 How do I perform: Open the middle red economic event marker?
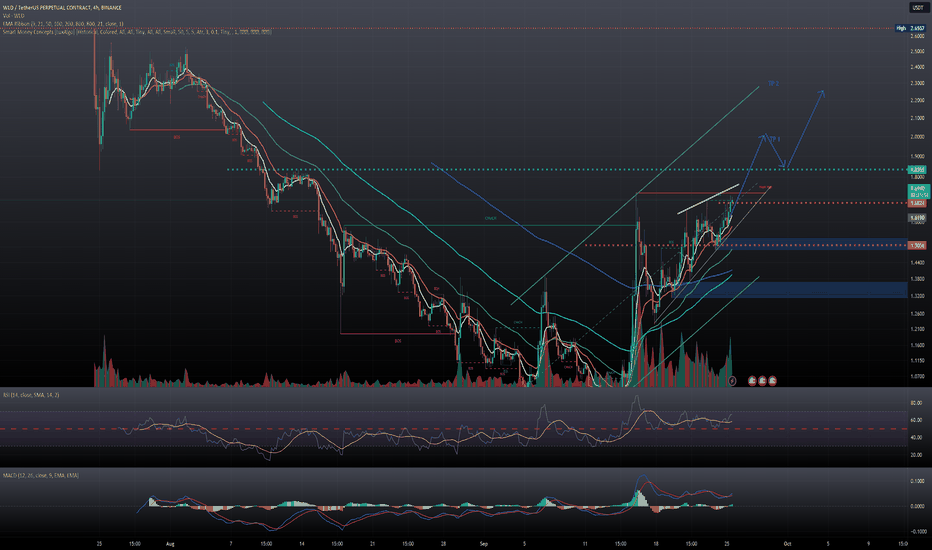[x=762, y=381]
